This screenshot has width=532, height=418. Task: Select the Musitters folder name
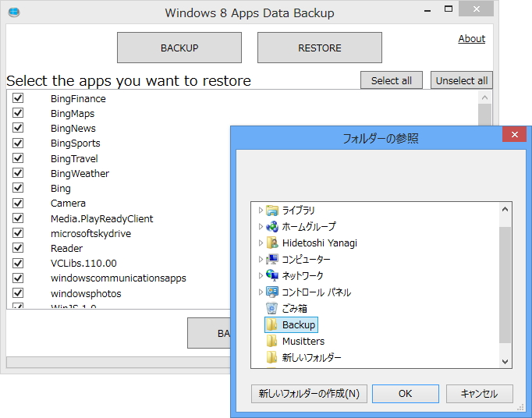tap(303, 341)
